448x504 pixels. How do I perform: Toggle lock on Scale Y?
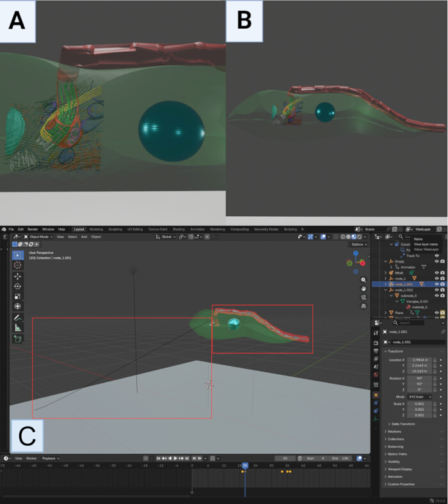click(x=435, y=409)
